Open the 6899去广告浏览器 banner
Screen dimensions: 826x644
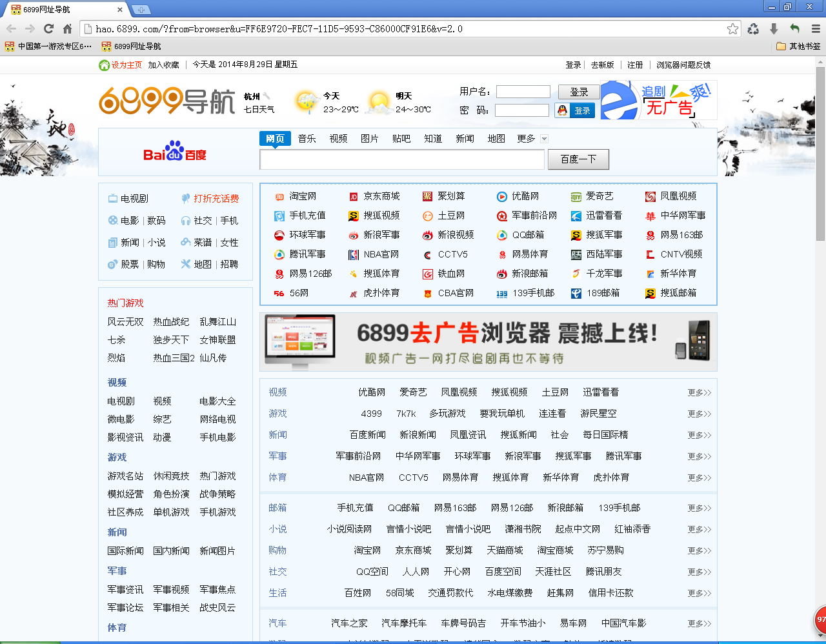[488, 342]
